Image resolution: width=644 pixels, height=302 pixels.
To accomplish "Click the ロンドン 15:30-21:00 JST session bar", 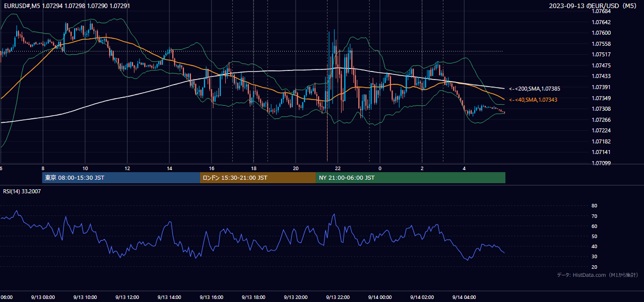I will pos(258,178).
